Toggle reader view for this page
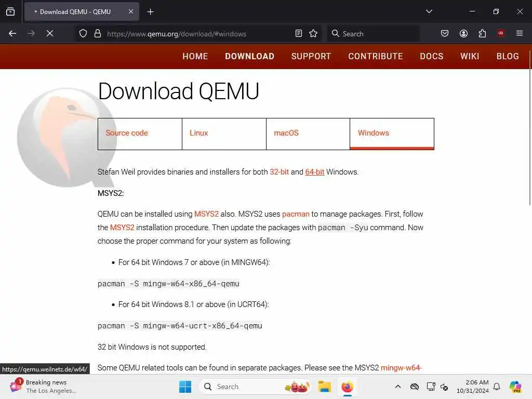The width and height of the screenshot is (532, 399). (x=299, y=33)
